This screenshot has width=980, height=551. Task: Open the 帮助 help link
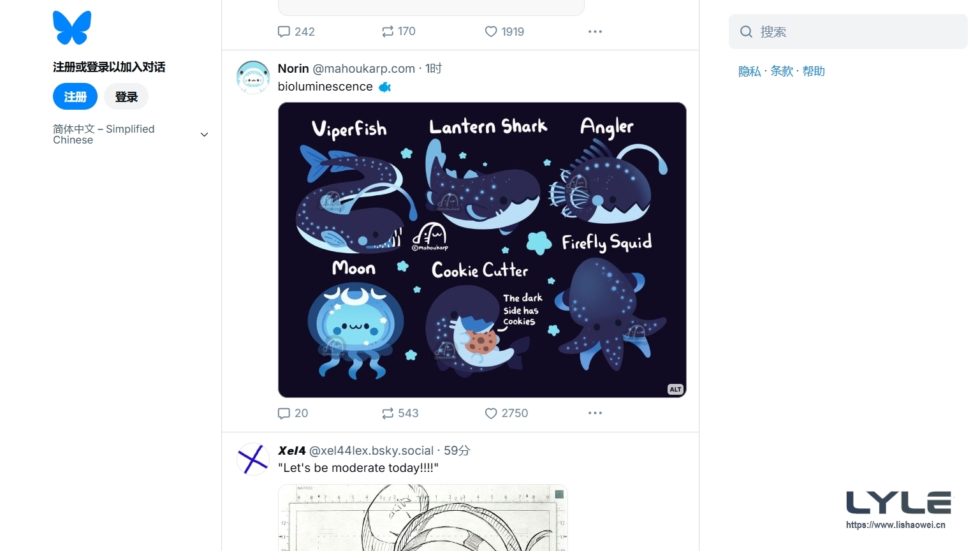[x=814, y=71]
